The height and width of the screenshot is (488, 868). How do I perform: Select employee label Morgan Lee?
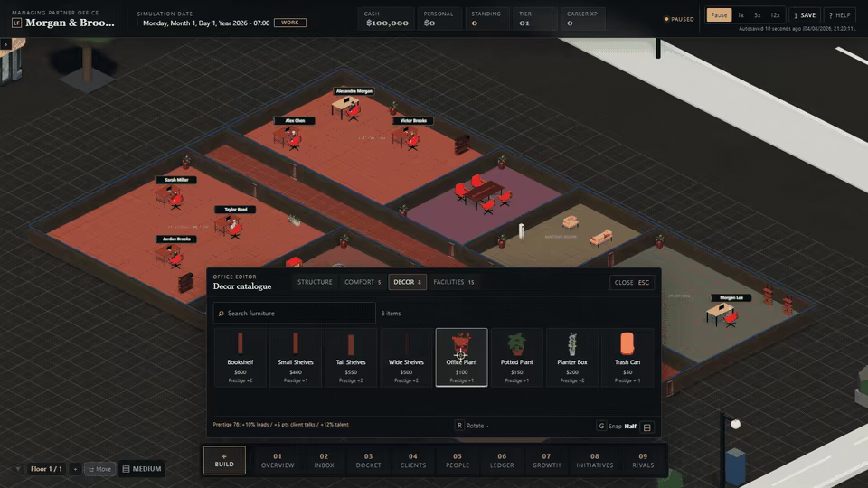coord(731,297)
